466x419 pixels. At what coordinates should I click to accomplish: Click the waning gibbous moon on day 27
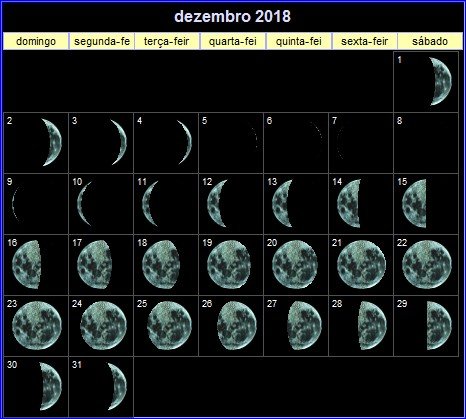tap(305, 325)
